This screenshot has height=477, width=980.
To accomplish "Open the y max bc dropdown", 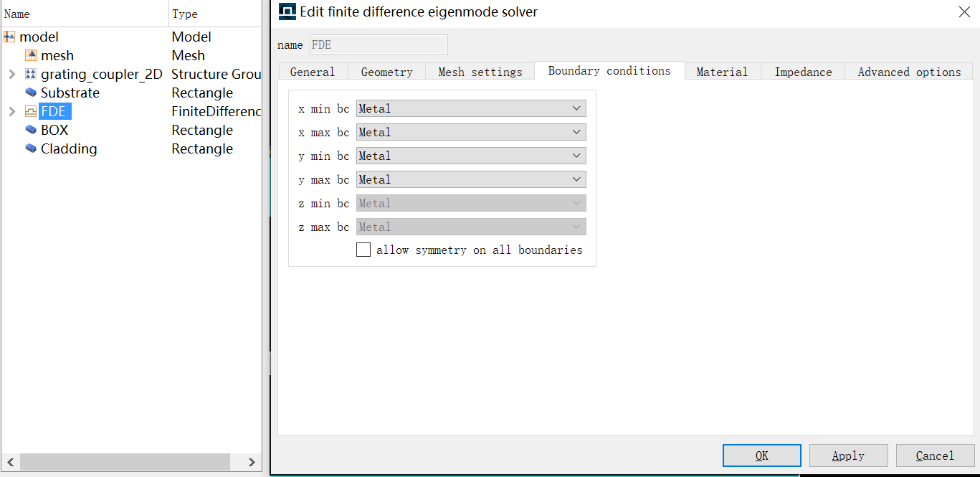I will (x=471, y=179).
